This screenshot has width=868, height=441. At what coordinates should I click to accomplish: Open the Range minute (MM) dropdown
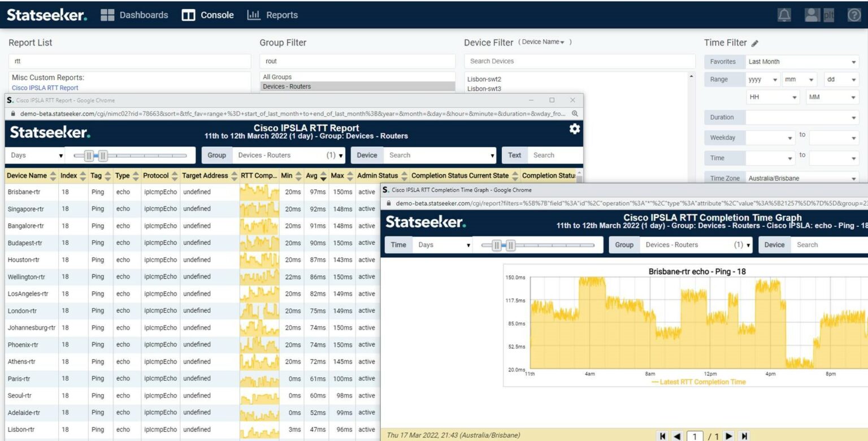tap(832, 97)
